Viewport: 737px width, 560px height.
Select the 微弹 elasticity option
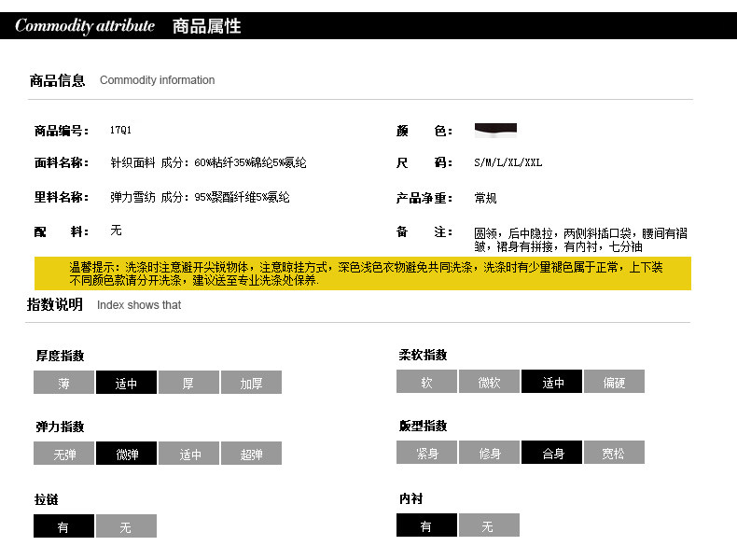pyautogui.click(x=126, y=455)
